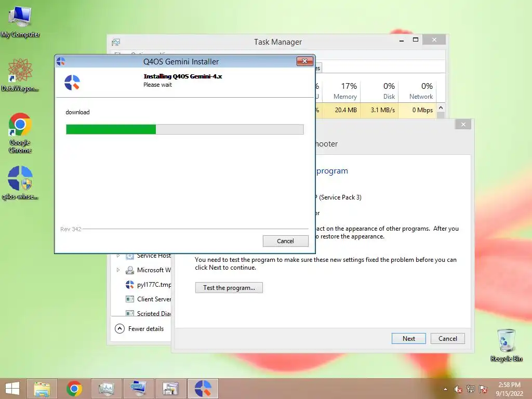Click the pyl177C.tmp process icon
The image size is (532, 399).
pos(129,285)
